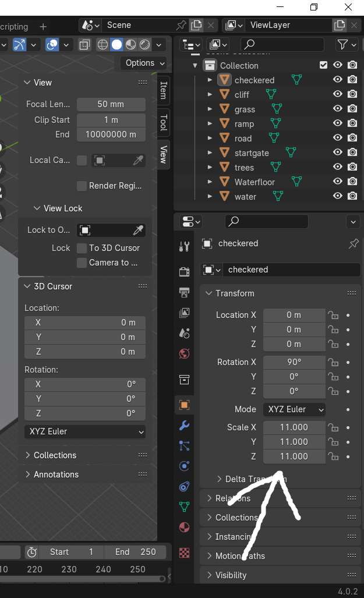Click the new scene copy icon

(x=196, y=25)
